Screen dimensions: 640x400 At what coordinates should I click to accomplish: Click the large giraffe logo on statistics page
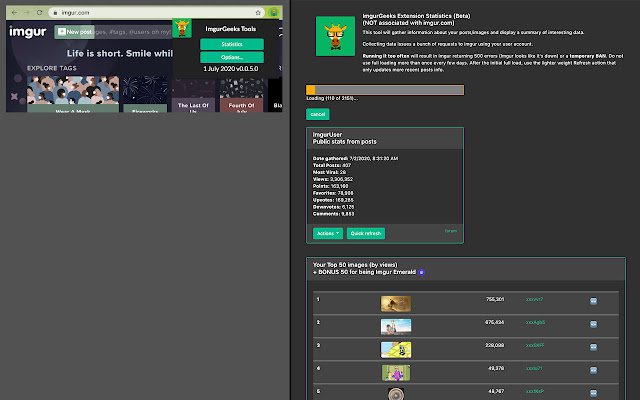tap(336, 36)
